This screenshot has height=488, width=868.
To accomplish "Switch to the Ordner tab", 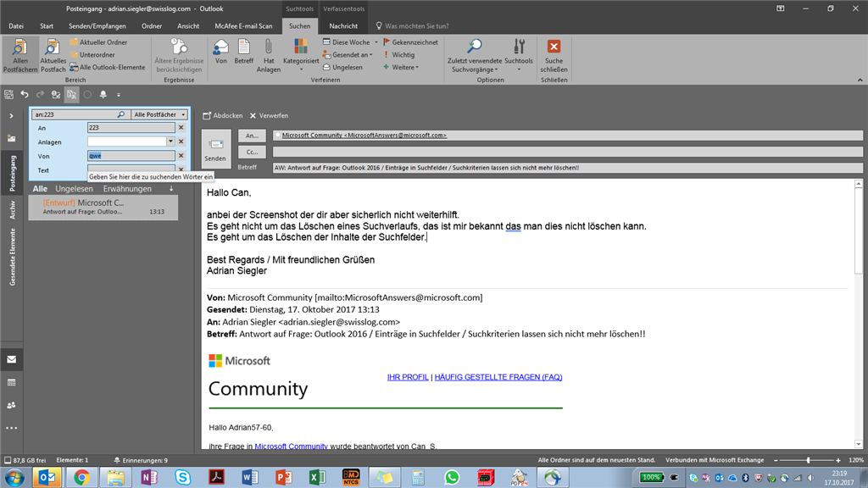I will coord(151,26).
